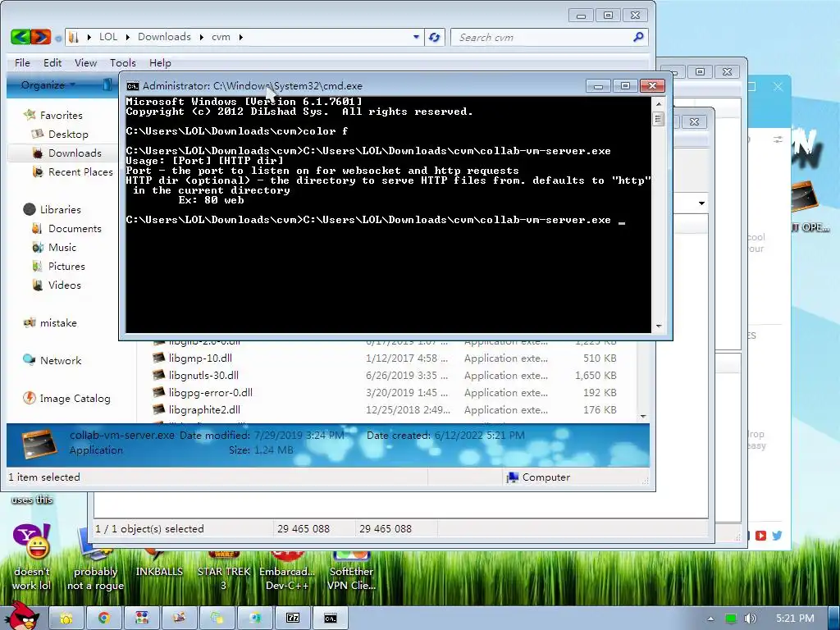Open the third pinned taskbar icon
Screen dimensions: 840x630
click(141, 619)
